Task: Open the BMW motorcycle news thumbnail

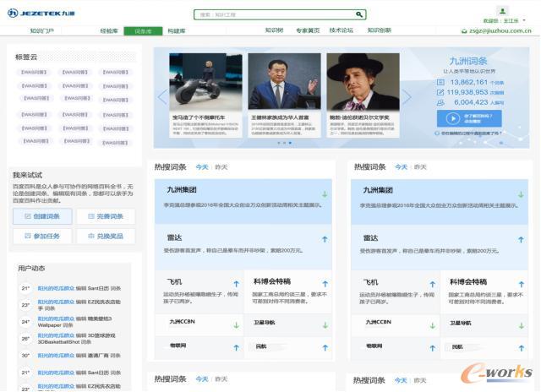Action: click(205, 82)
